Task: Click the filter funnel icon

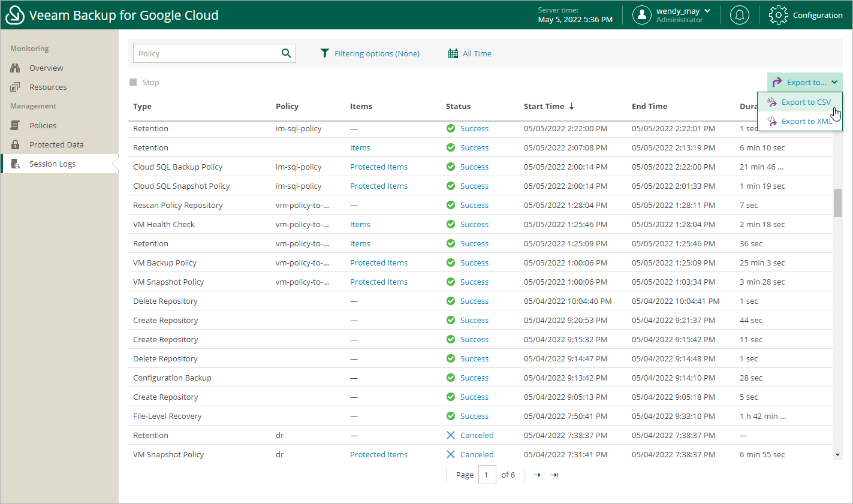Action: coord(324,53)
